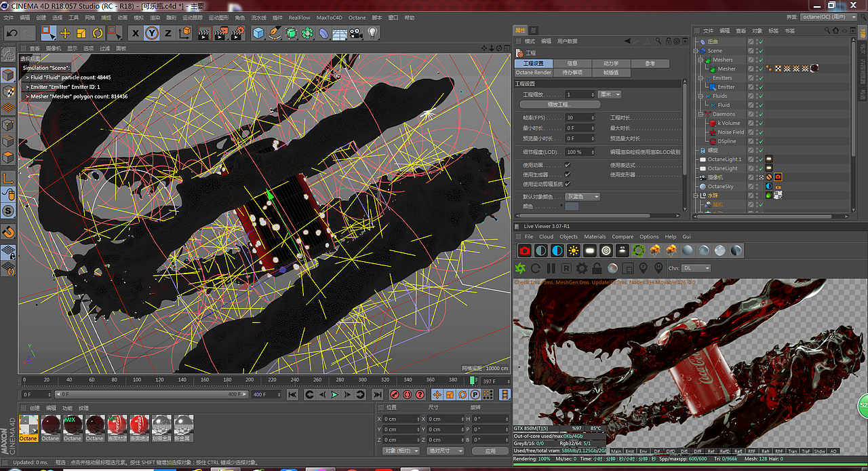Open the spline Pen tool

(275, 33)
